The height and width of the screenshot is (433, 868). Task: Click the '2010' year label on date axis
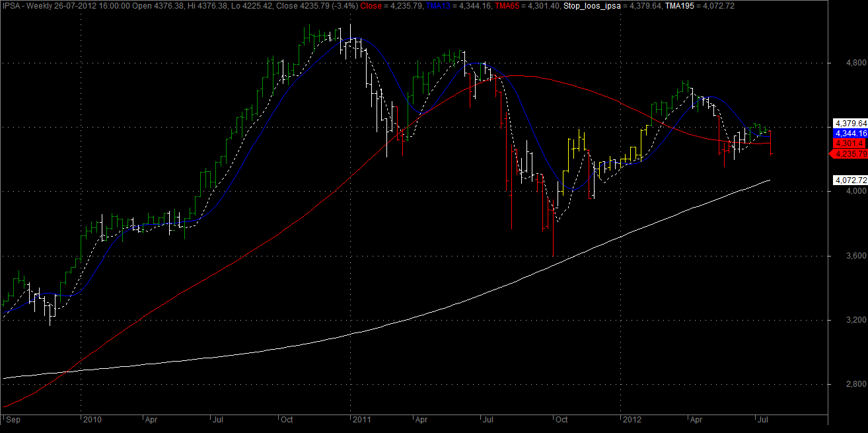(91, 419)
